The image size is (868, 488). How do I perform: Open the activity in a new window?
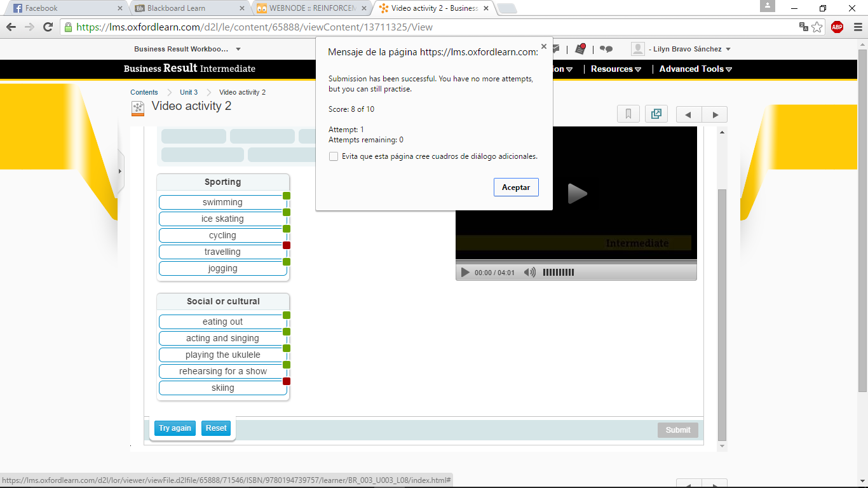pos(656,114)
